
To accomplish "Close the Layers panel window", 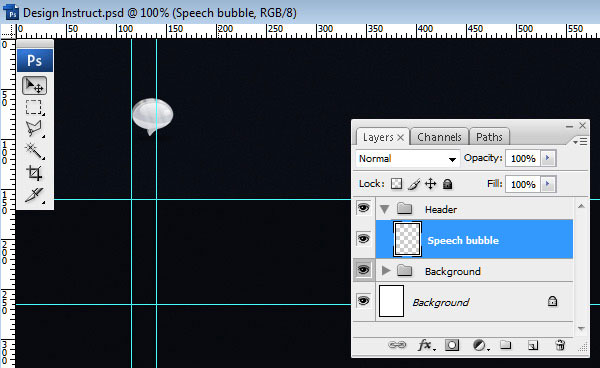I will point(582,125).
